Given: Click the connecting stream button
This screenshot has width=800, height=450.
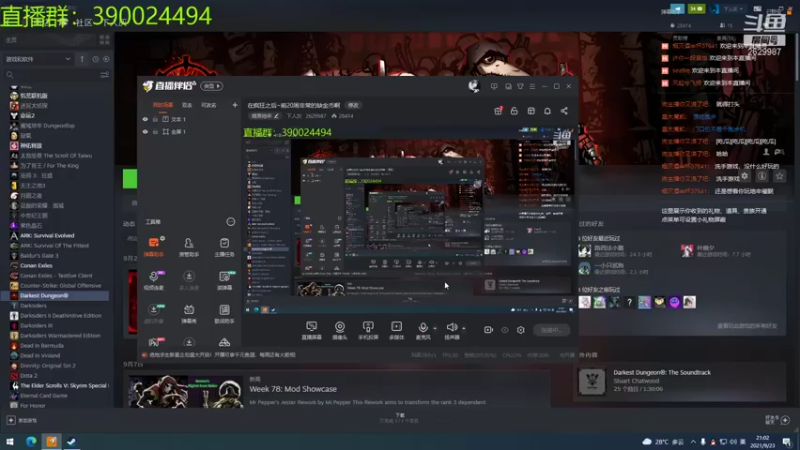Looking at the screenshot, I should (551, 330).
